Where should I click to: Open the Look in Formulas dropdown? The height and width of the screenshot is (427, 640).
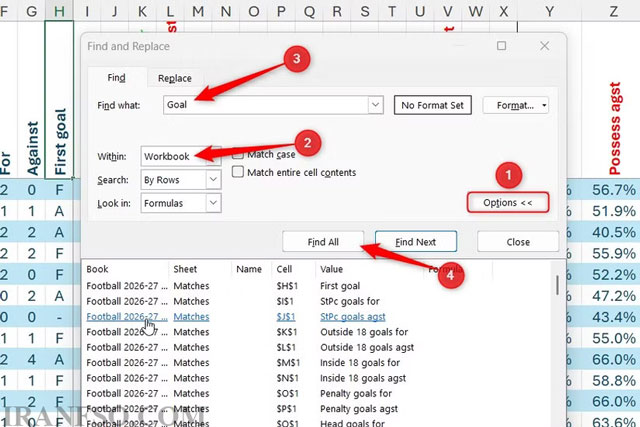click(181, 203)
